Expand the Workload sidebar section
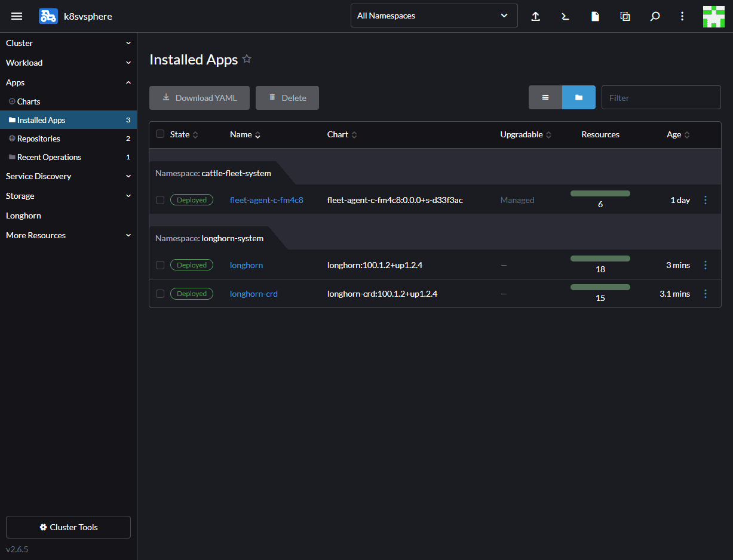 [68, 63]
